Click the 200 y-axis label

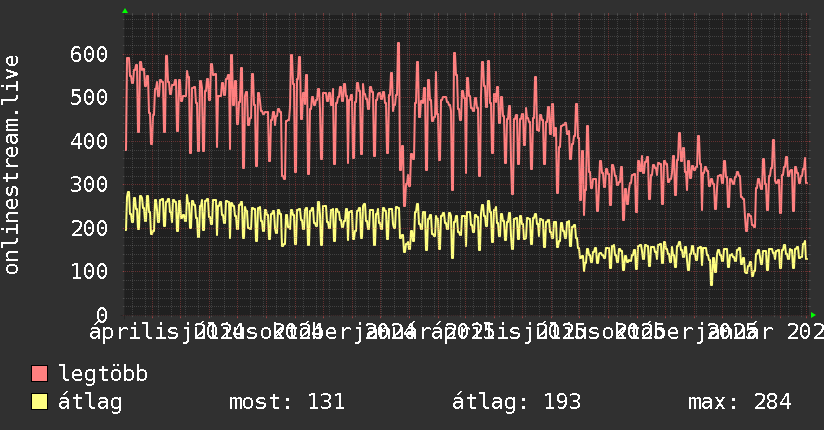pos(89,228)
